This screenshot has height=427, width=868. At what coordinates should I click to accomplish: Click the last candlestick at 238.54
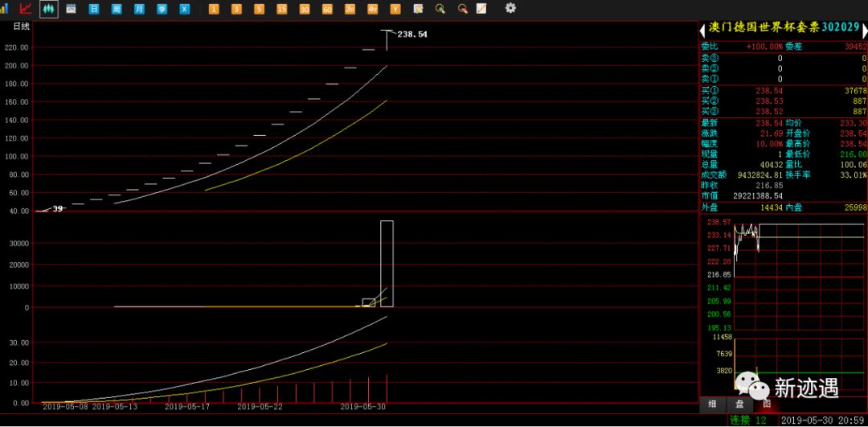point(387,40)
